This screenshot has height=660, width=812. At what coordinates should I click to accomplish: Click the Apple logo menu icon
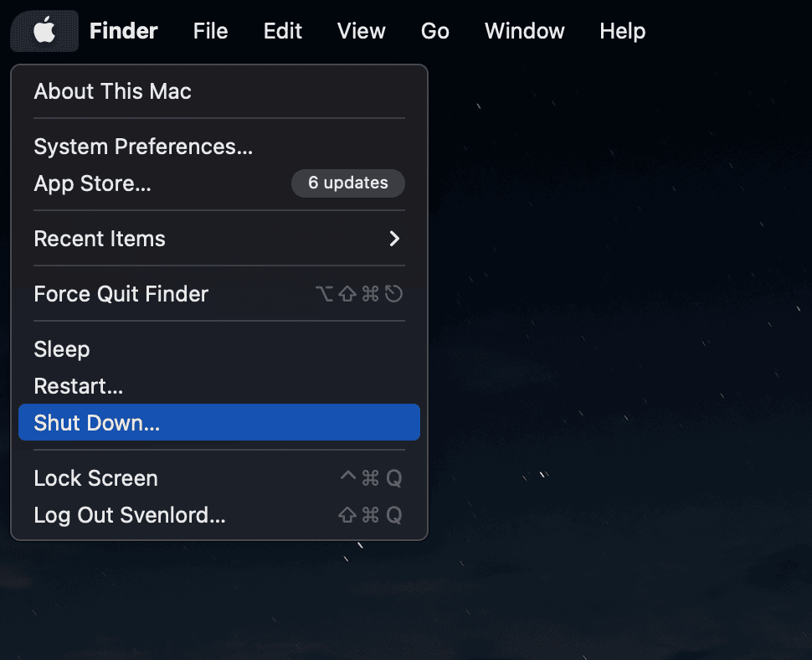pyautogui.click(x=44, y=31)
